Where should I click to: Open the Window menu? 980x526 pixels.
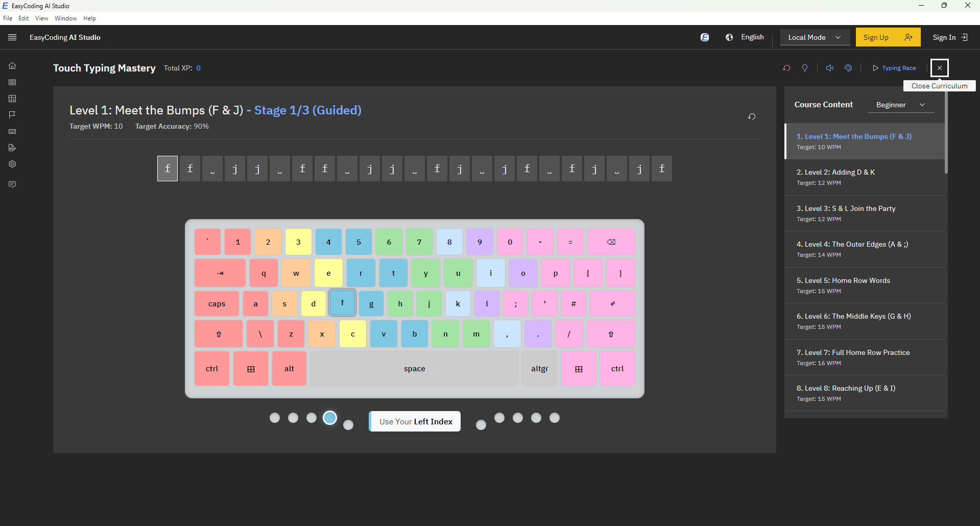(66, 18)
